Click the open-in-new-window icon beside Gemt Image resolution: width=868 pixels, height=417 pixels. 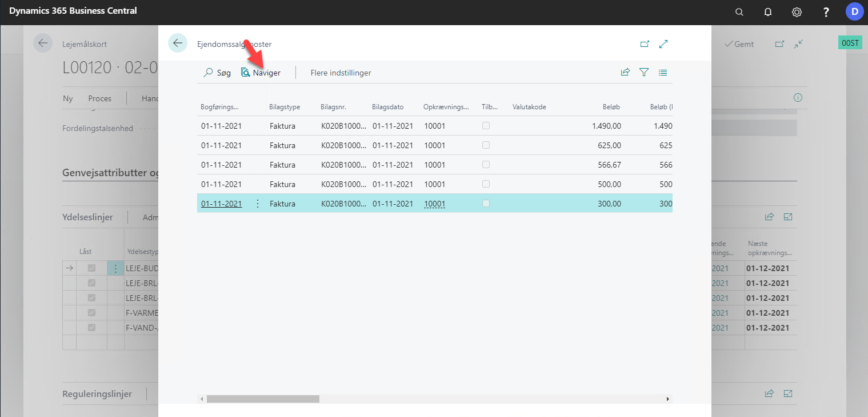pos(779,44)
